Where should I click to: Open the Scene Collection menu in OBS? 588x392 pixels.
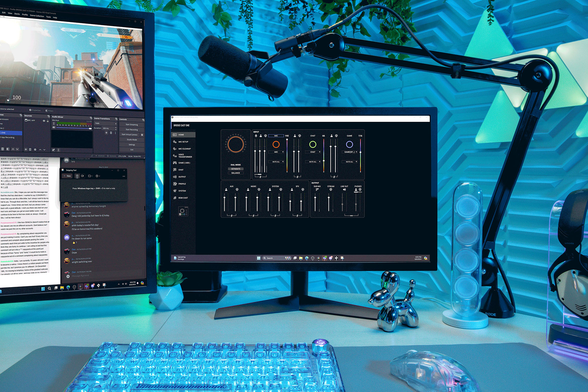[37, 16]
